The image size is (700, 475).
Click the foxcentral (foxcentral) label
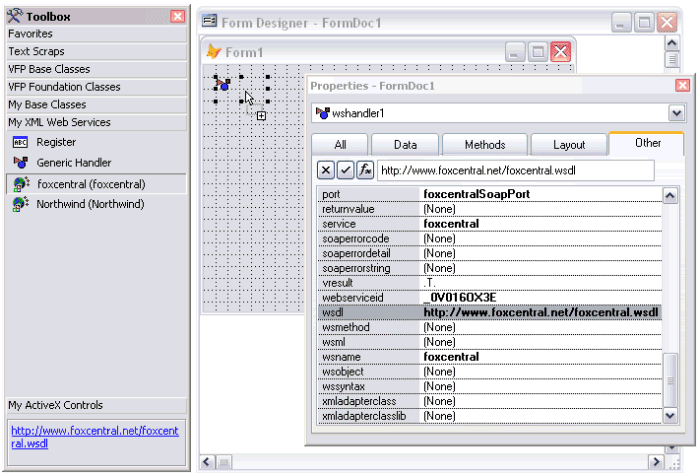click(91, 184)
